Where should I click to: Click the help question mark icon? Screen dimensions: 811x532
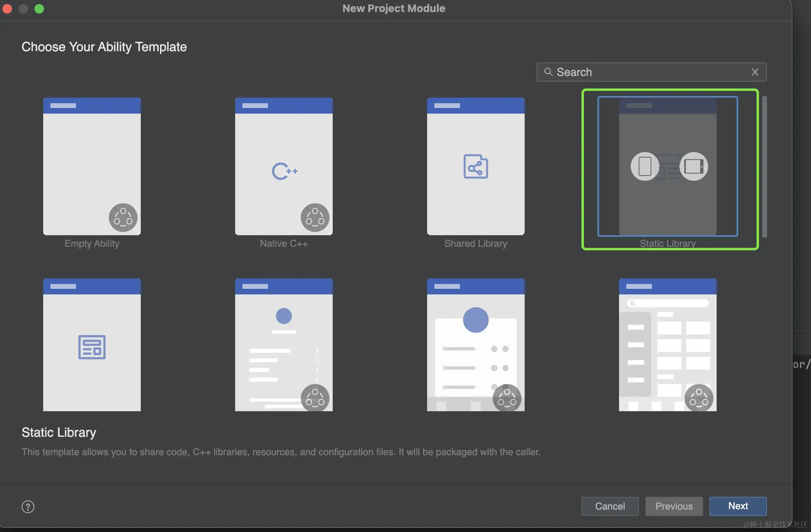point(28,507)
